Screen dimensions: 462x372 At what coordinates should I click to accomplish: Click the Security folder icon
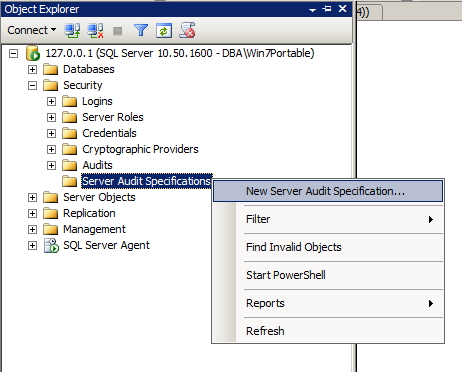(51, 85)
